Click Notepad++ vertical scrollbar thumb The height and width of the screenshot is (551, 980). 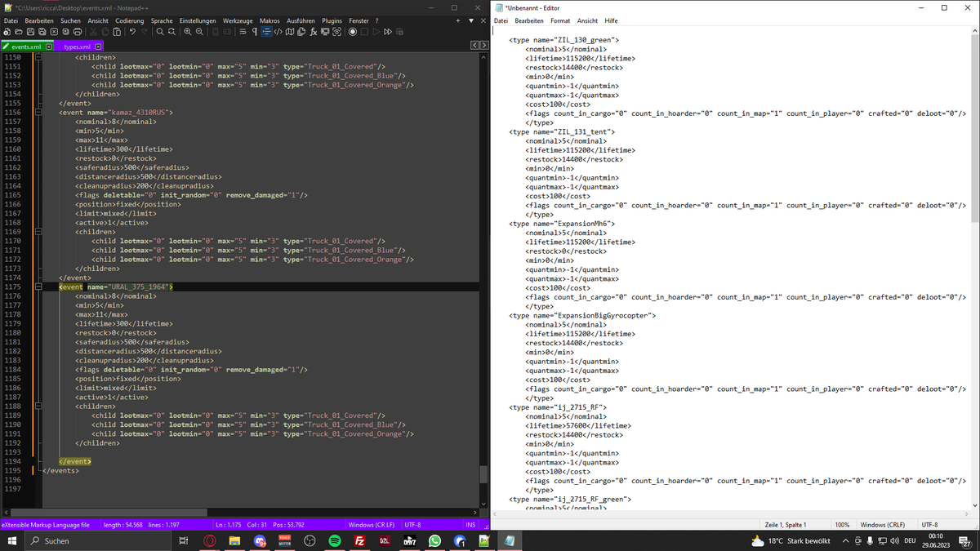(483, 474)
